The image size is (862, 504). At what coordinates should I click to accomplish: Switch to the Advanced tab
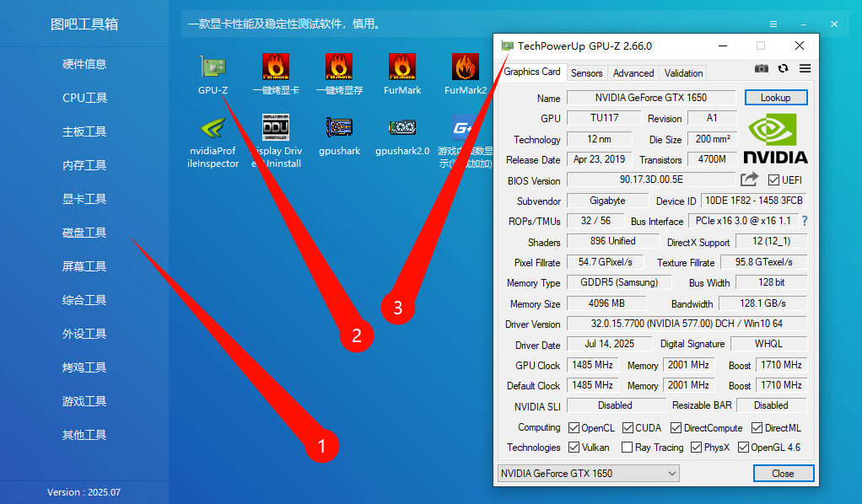tap(633, 73)
